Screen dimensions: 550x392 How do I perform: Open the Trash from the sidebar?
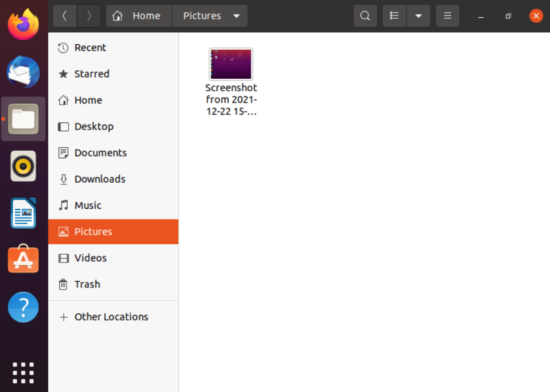[x=86, y=284]
